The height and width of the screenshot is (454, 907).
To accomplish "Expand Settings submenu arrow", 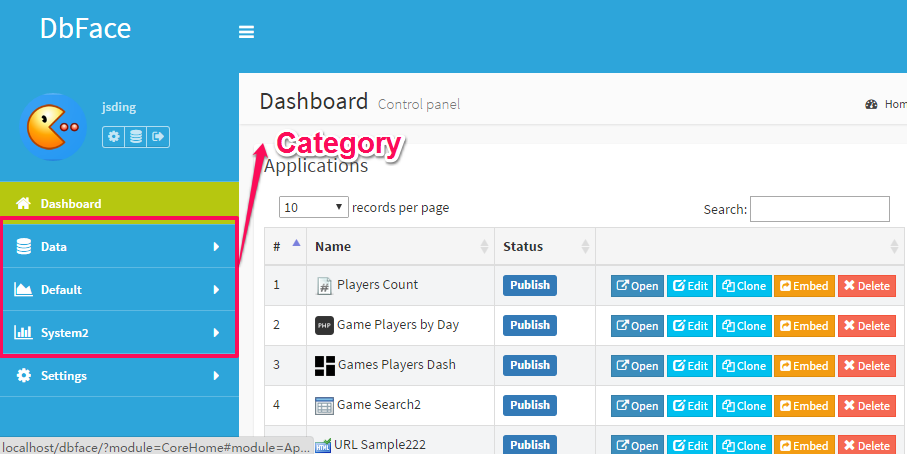I will coord(216,375).
